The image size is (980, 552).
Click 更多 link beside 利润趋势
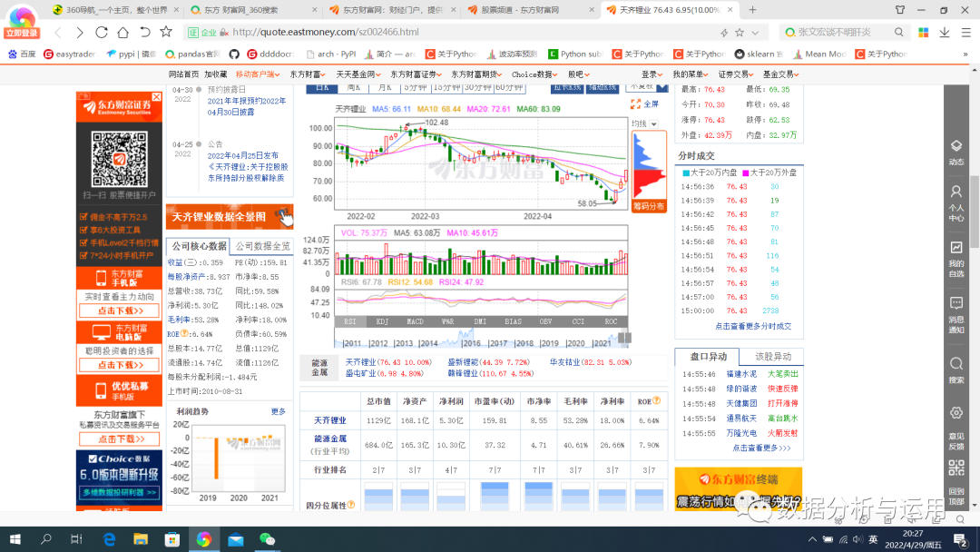[x=279, y=411]
